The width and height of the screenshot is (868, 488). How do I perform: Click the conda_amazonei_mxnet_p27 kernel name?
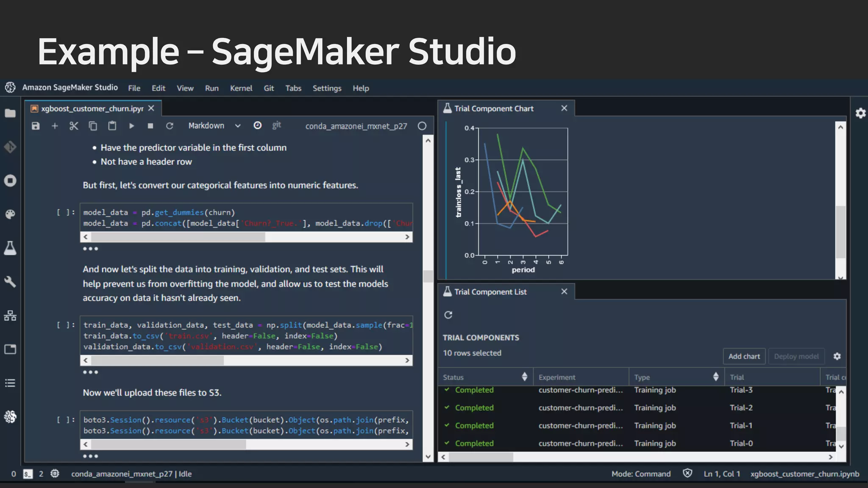[356, 126]
